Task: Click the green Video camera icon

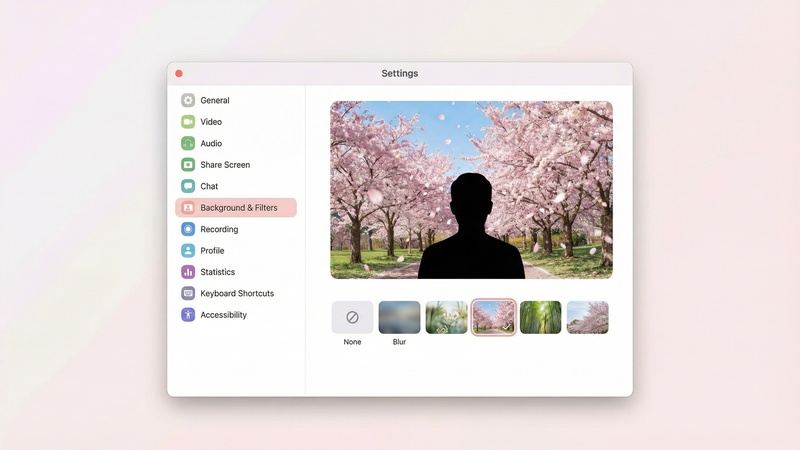Action: click(188, 121)
